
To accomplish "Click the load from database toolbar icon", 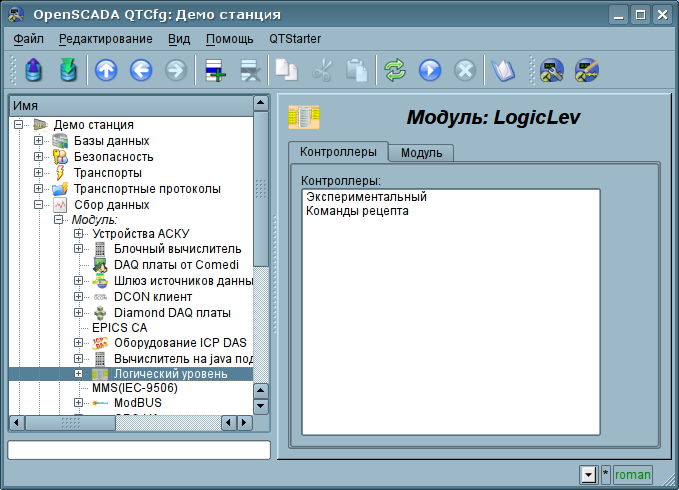I will tap(34, 70).
